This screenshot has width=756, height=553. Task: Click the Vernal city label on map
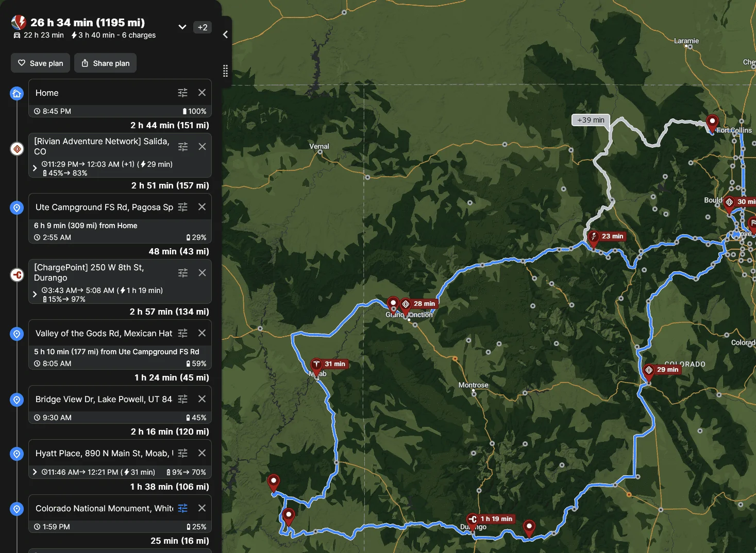coord(319,146)
